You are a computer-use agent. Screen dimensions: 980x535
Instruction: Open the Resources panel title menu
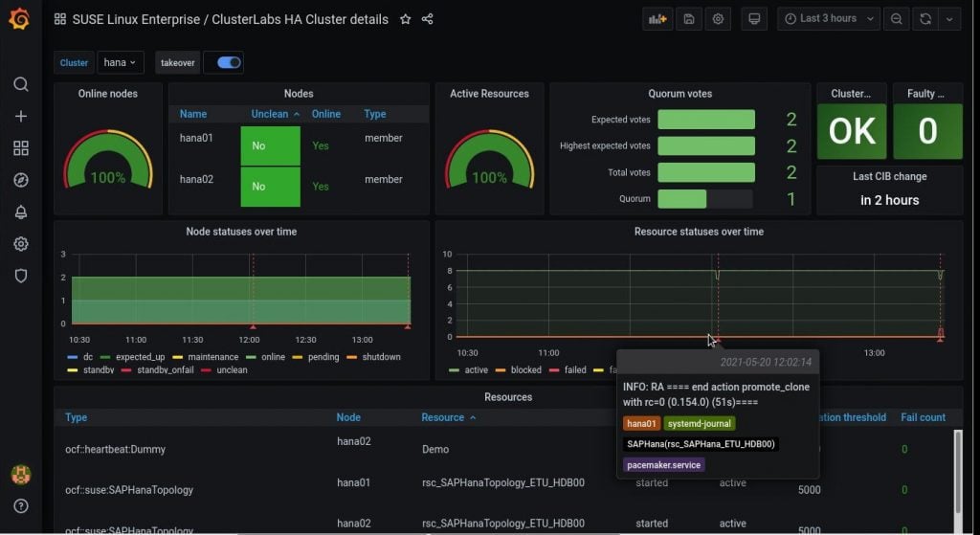[508, 397]
